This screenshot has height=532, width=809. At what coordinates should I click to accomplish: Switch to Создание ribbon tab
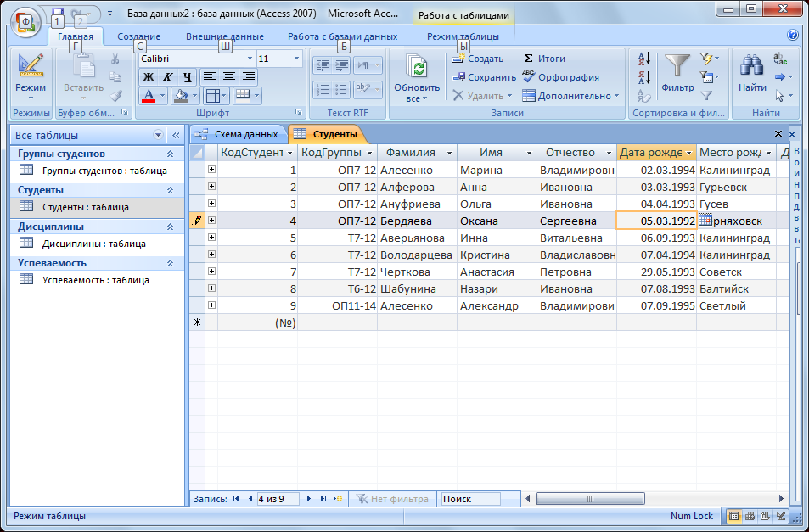pos(138,36)
